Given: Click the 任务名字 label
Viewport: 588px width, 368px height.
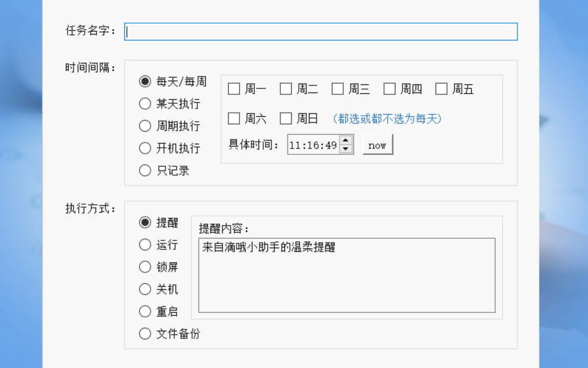Looking at the screenshot, I should tap(90, 30).
